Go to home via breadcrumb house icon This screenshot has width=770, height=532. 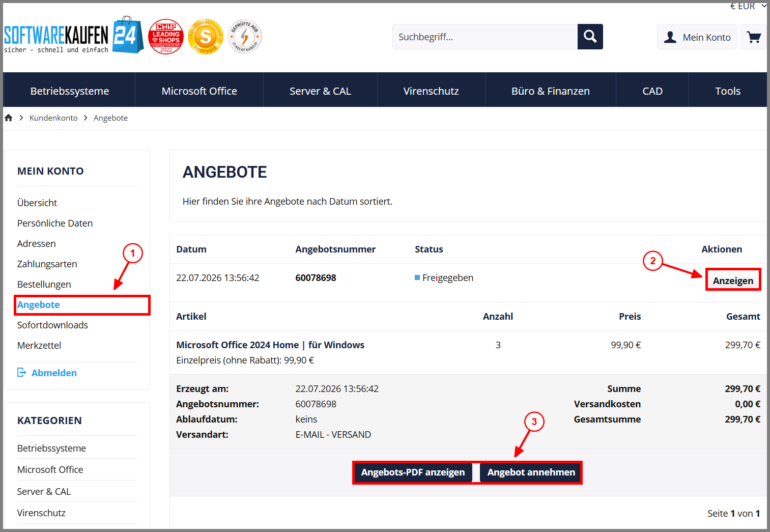pos(8,118)
